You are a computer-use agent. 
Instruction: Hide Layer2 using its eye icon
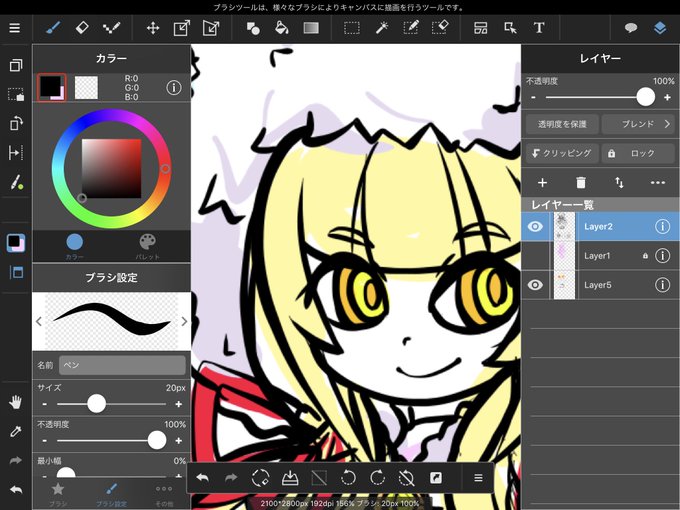[x=535, y=226]
